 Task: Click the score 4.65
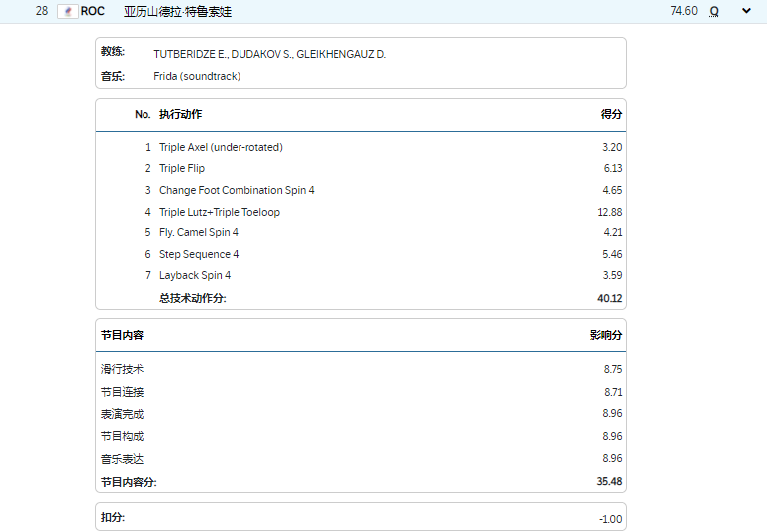(612, 190)
